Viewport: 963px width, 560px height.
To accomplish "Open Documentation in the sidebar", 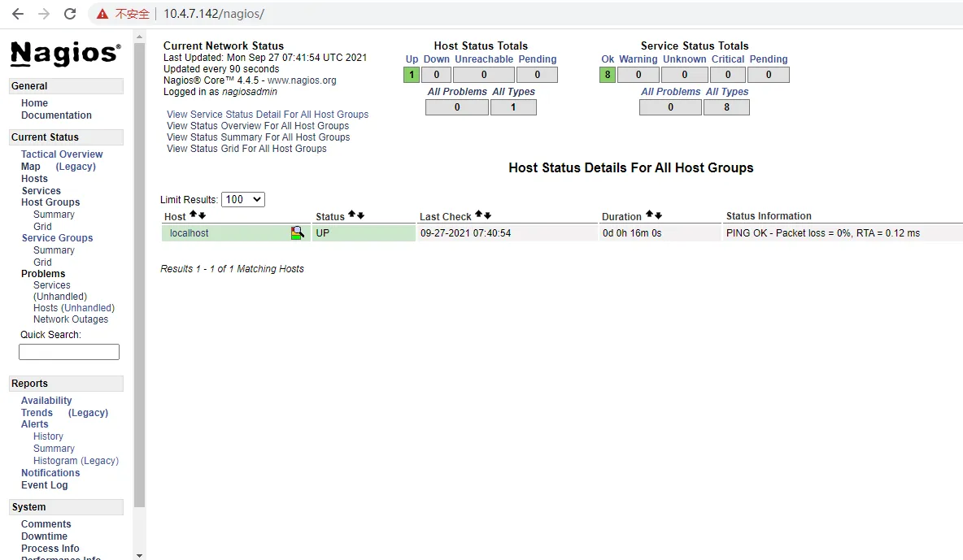I will pos(56,115).
